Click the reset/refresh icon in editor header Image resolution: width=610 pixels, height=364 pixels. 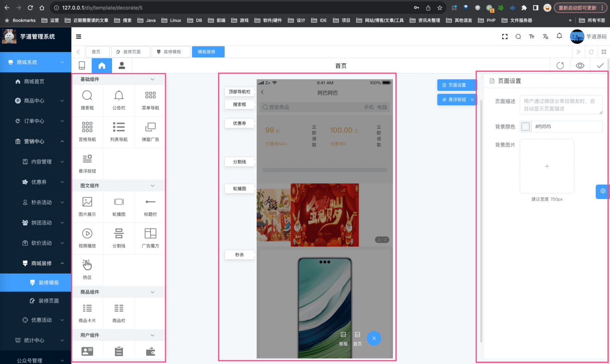pos(560,66)
